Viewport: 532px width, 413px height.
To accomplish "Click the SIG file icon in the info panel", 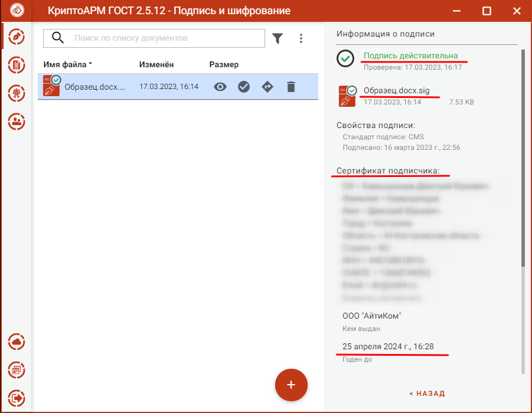I will [x=347, y=96].
